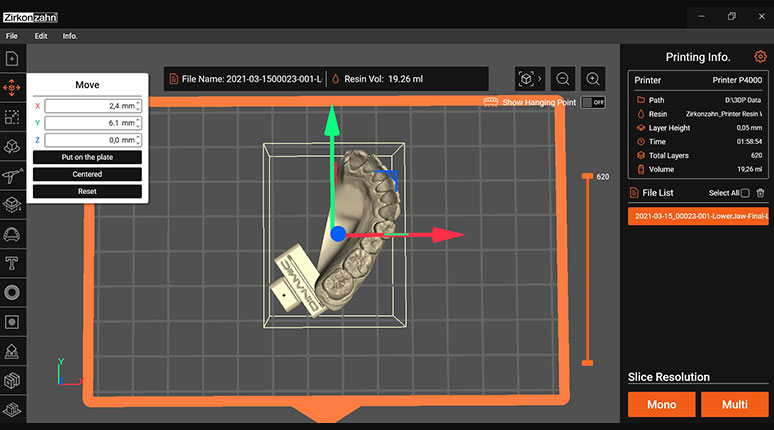
Task: Select the scale tool icon
Action: click(12, 117)
